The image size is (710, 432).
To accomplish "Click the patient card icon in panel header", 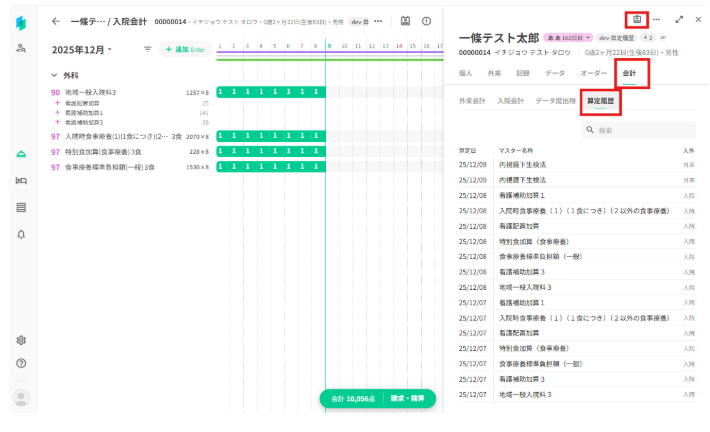I will [637, 19].
